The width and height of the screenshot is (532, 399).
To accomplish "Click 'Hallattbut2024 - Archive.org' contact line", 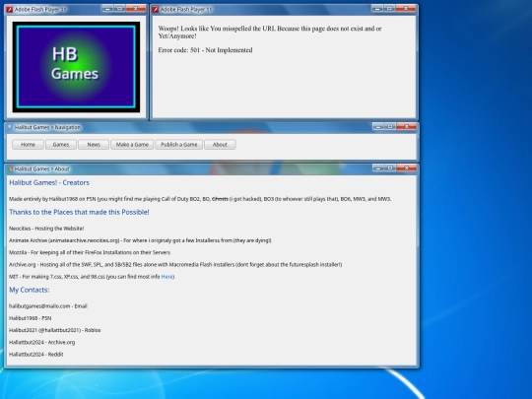I will (x=42, y=342).
